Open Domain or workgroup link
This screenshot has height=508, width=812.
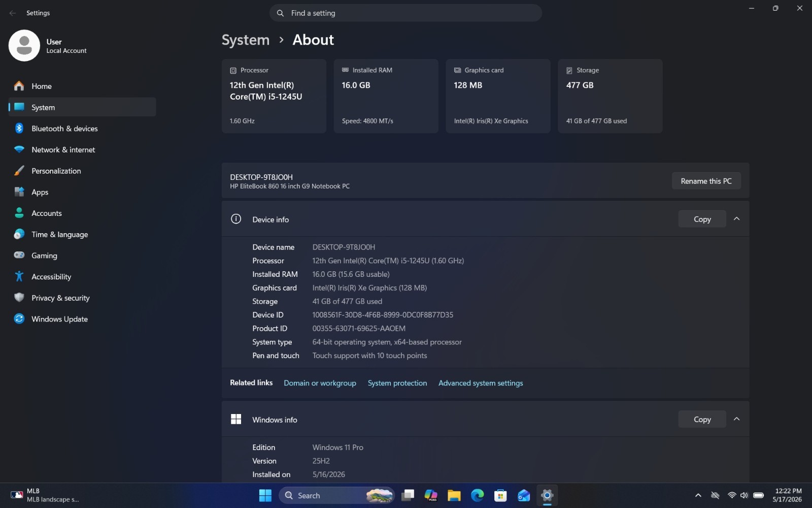320,383
